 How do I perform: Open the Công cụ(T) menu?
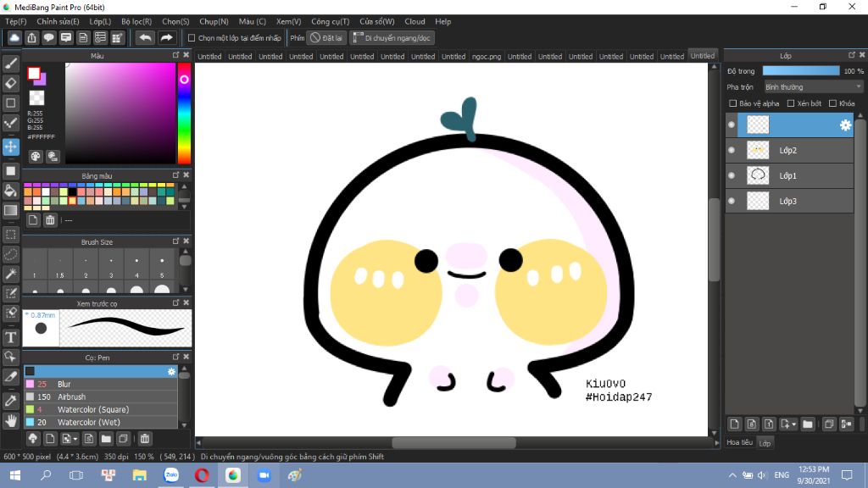coord(330,21)
